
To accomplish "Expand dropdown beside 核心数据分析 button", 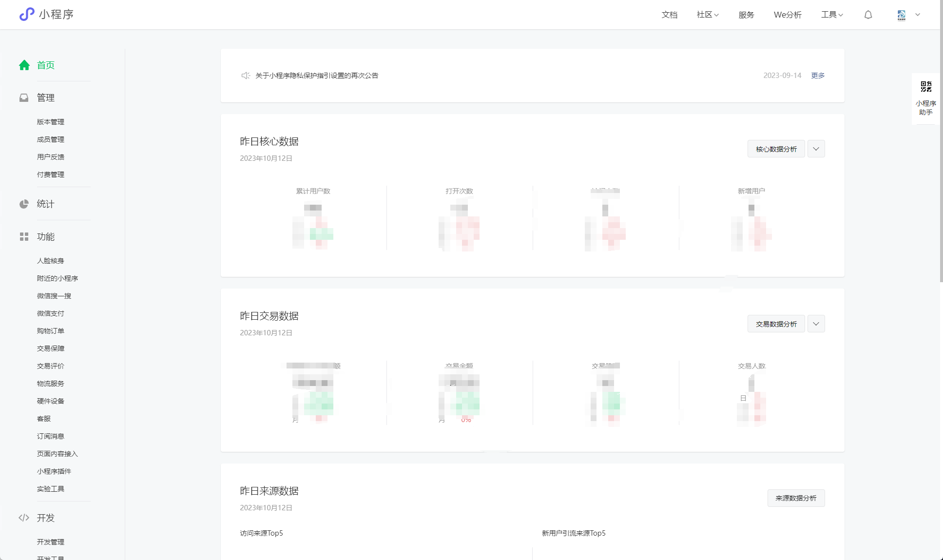I will (816, 149).
